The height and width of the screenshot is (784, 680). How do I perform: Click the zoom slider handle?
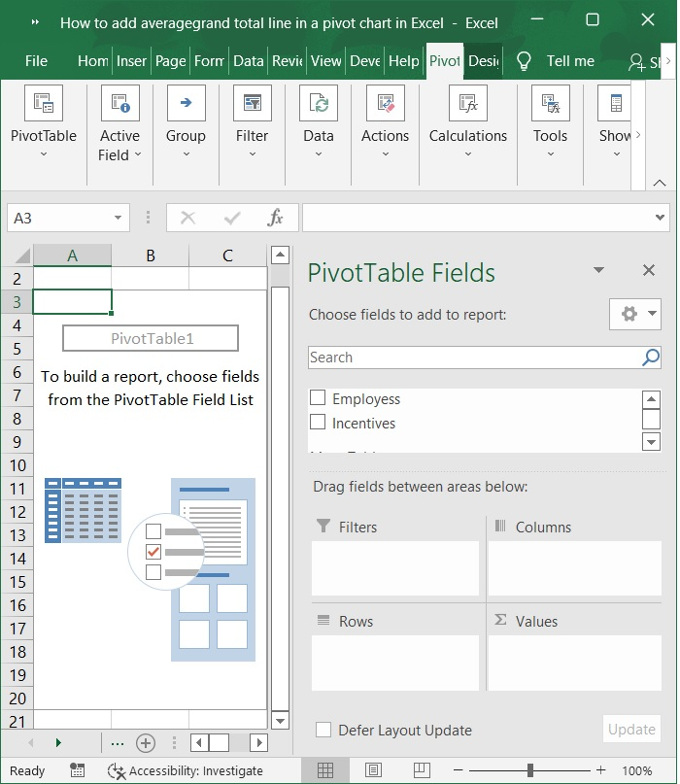[x=530, y=770]
